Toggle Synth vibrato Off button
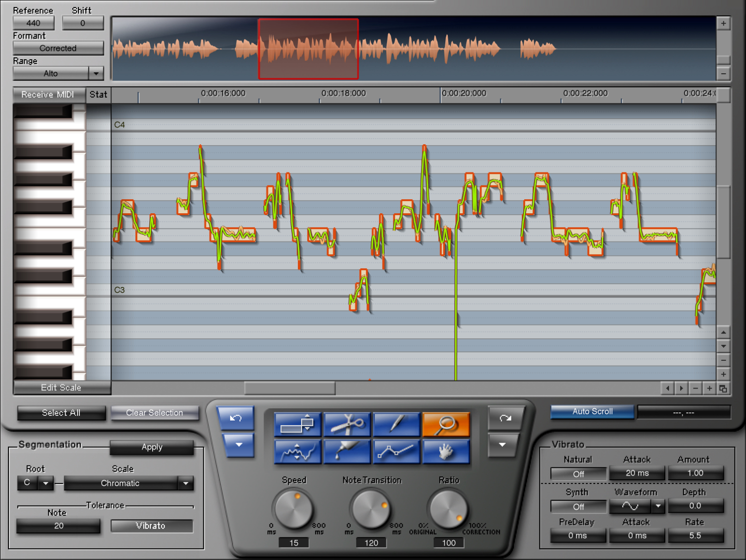Viewport: 746px width, 560px height. click(x=578, y=506)
